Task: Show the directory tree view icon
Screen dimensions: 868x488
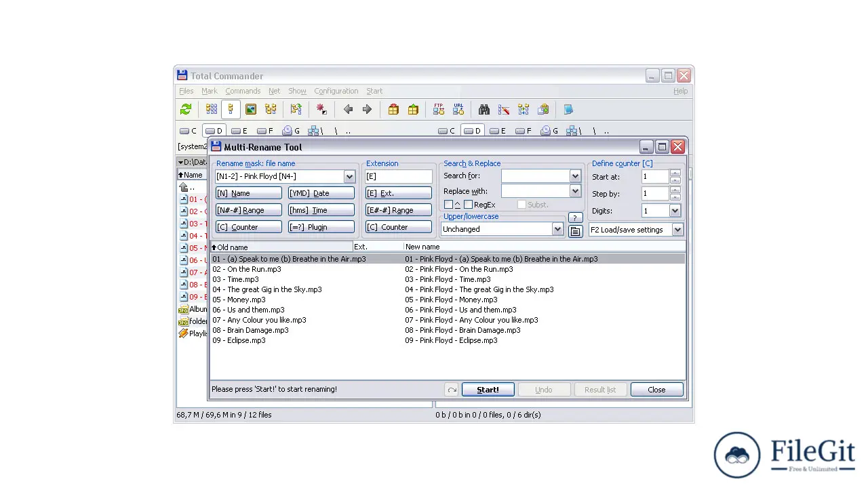Action: (271, 109)
